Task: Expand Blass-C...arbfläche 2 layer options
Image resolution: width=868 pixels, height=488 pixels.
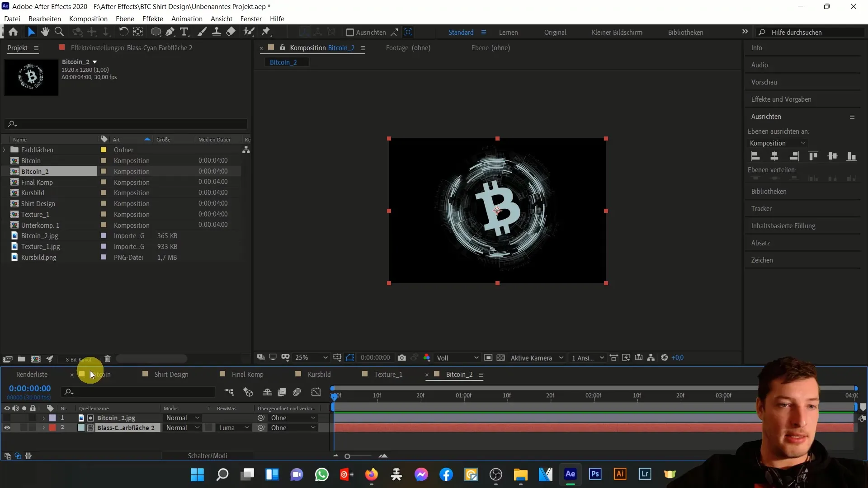Action: point(43,428)
